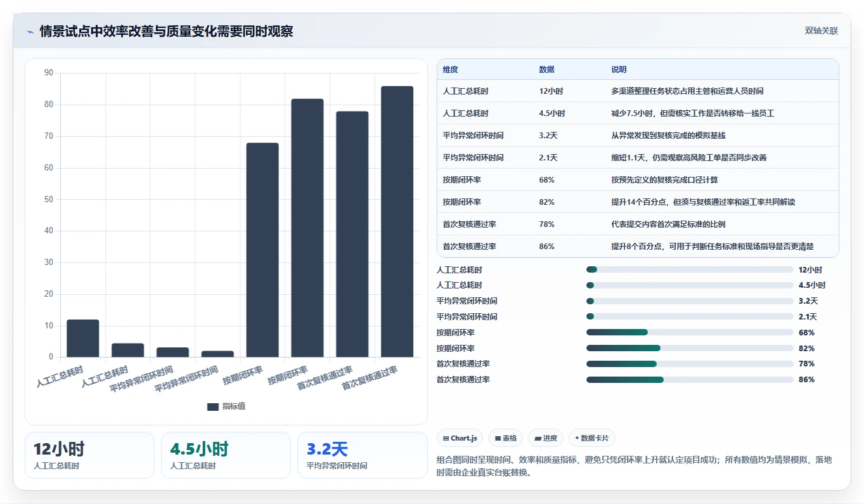
Task: Click the description 按预先定义的复核完成口径计算
Action: [664, 180]
